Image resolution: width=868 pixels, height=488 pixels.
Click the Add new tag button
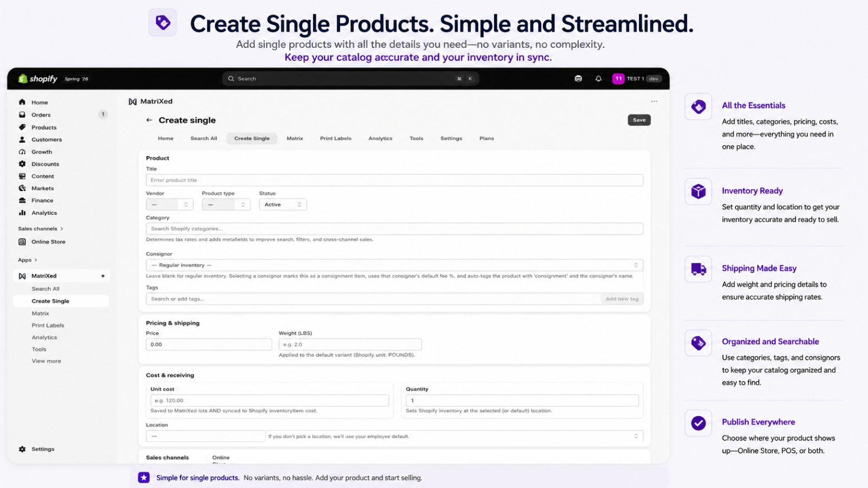(622, 299)
